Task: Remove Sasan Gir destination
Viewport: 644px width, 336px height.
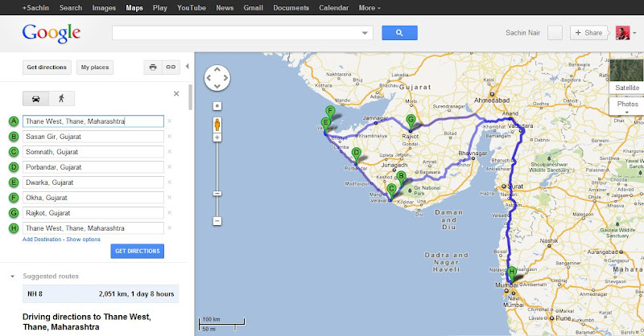Action: click(169, 136)
